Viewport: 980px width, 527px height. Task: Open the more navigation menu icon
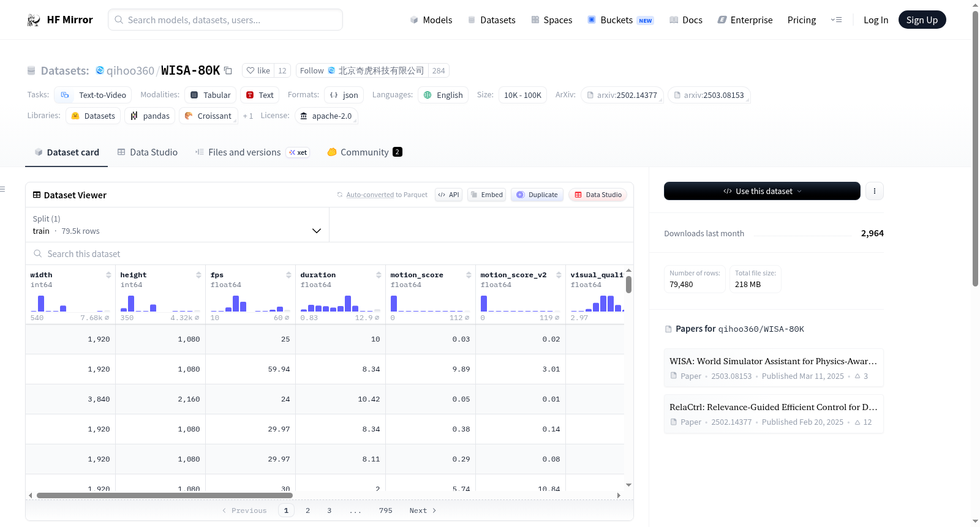836,20
